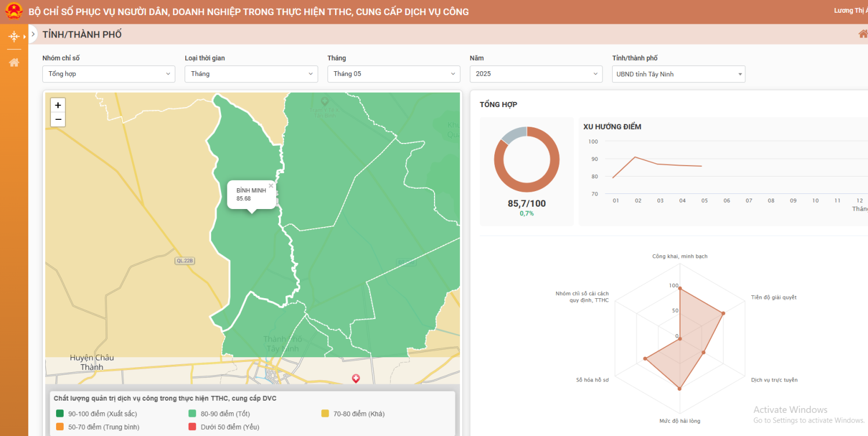Click the 70-80 điểm yellow legend swatch
868x436 pixels.
pos(325,413)
